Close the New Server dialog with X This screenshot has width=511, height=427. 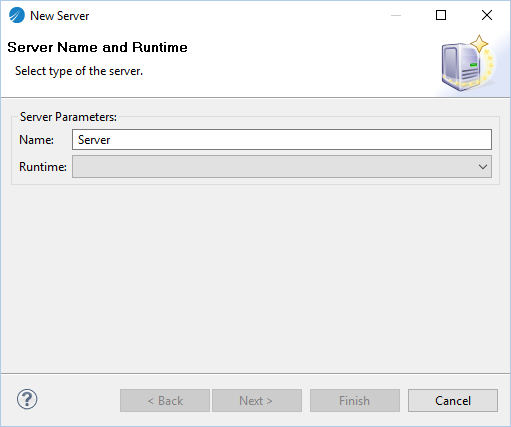tap(487, 15)
